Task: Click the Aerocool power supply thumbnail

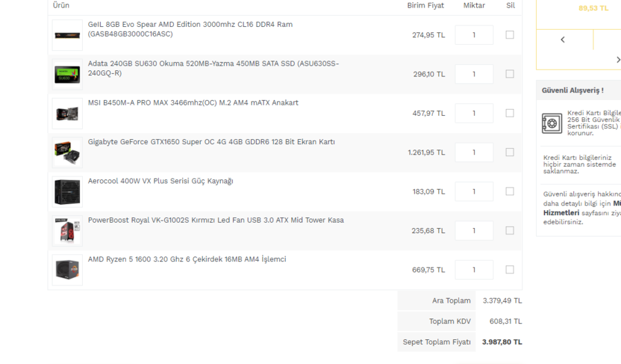Action: [67, 192]
